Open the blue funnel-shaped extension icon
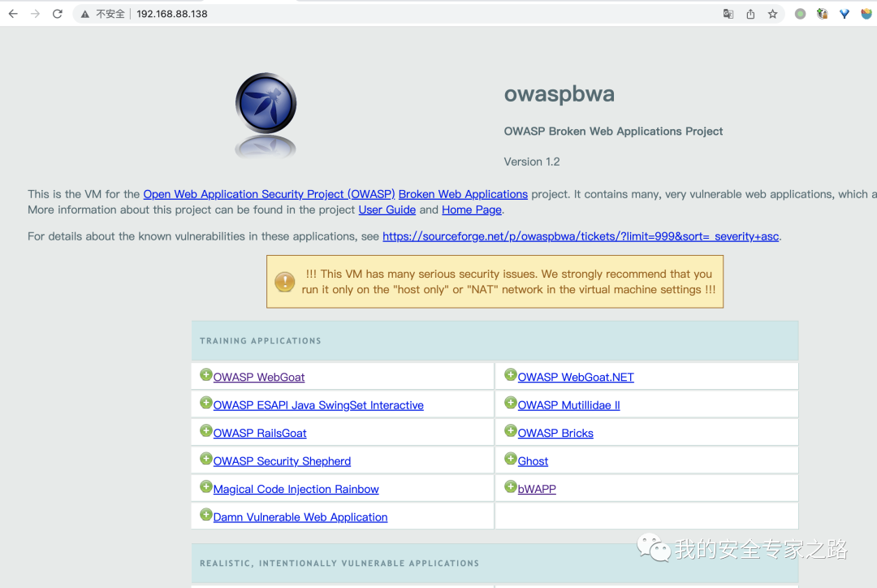The image size is (877, 588). (x=845, y=14)
